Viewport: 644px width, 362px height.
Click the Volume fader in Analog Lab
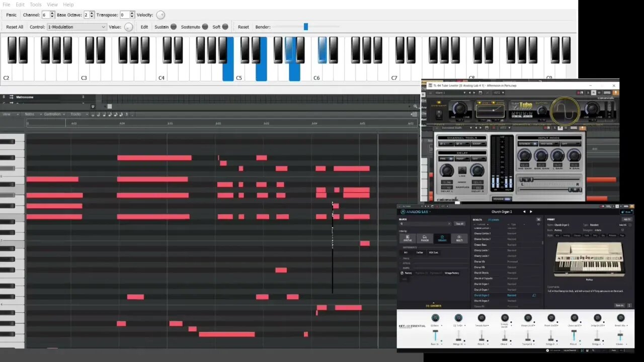[620, 335]
